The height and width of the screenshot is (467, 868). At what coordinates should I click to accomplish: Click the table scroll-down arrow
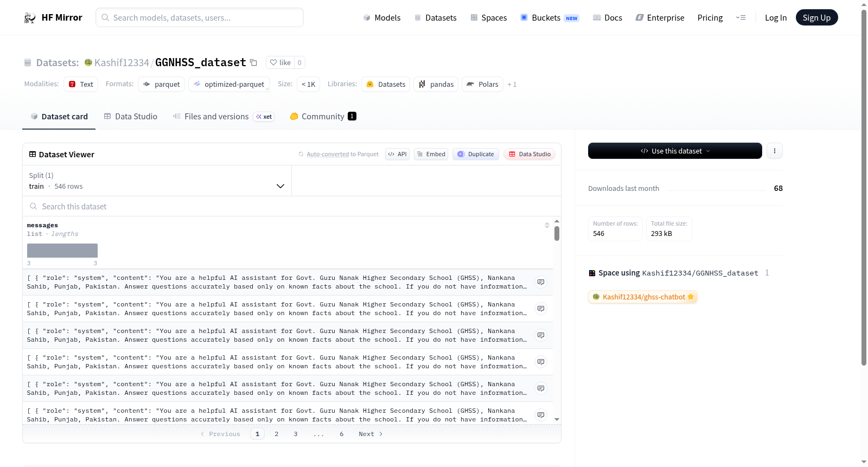click(557, 420)
